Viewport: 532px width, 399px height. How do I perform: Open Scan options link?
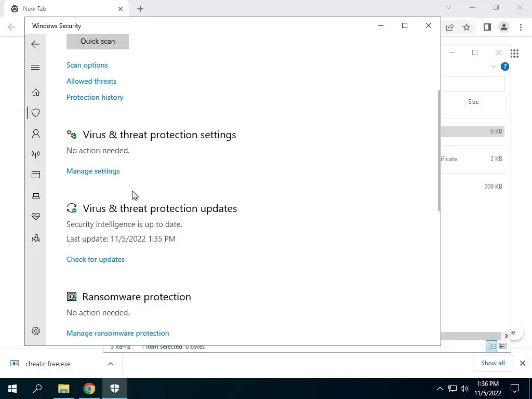click(x=87, y=65)
